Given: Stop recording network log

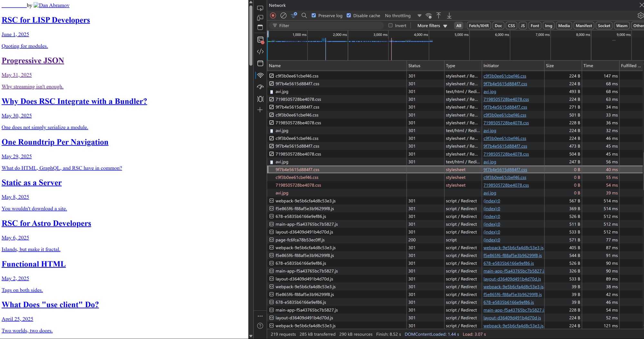Looking at the screenshot, I should [x=273, y=15].
